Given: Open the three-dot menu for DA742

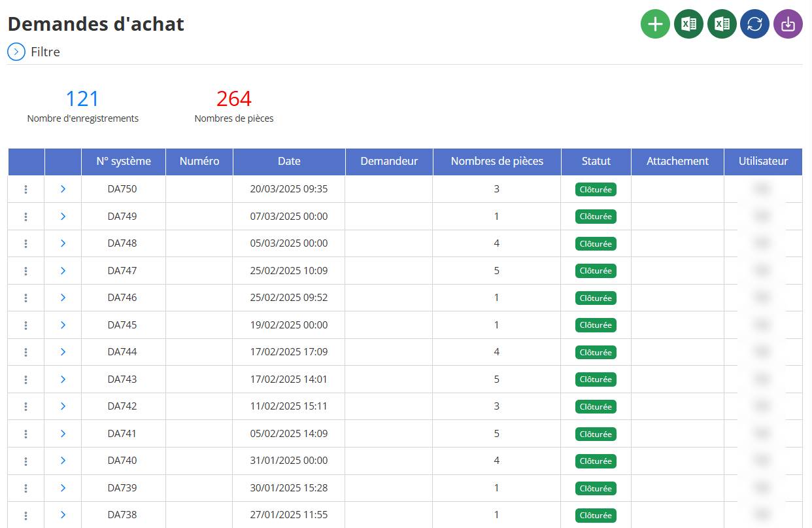Looking at the screenshot, I should coord(25,406).
